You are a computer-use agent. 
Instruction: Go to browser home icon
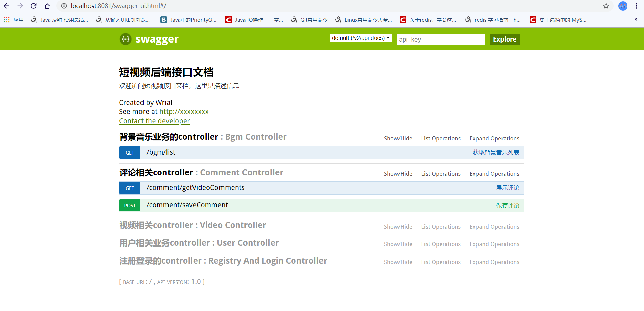pos(47,6)
